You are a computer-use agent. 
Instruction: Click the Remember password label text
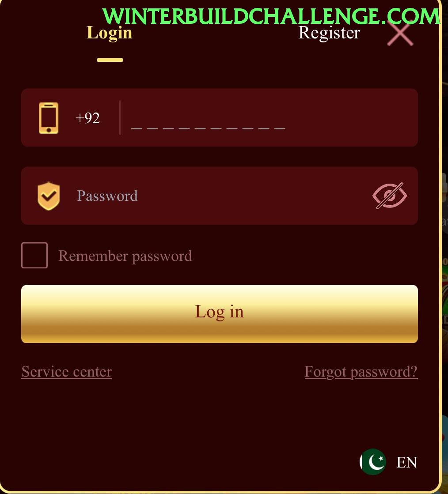click(x=125, y=256)
